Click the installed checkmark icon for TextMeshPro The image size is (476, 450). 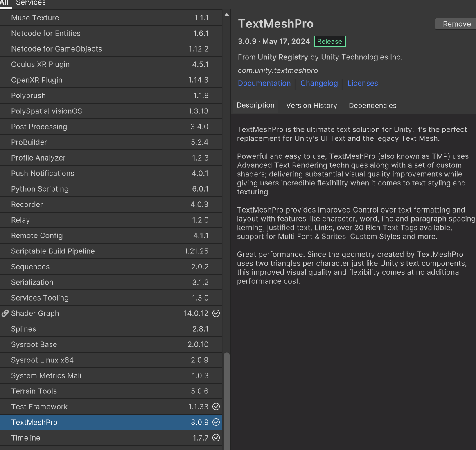216,422
